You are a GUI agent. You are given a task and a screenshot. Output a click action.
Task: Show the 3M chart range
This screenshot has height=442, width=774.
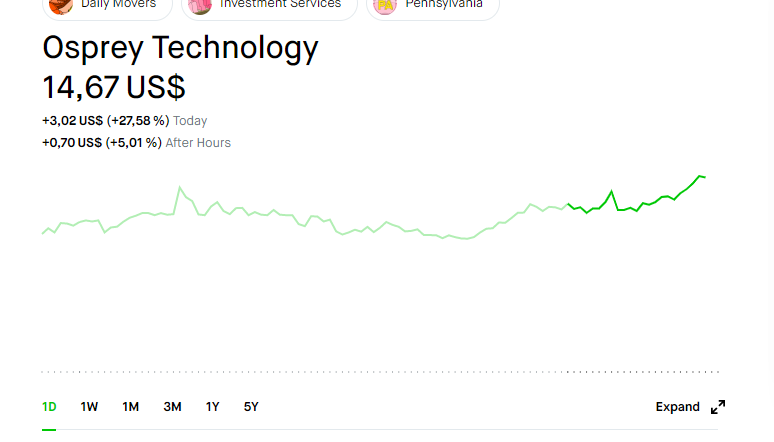[172, 407]
